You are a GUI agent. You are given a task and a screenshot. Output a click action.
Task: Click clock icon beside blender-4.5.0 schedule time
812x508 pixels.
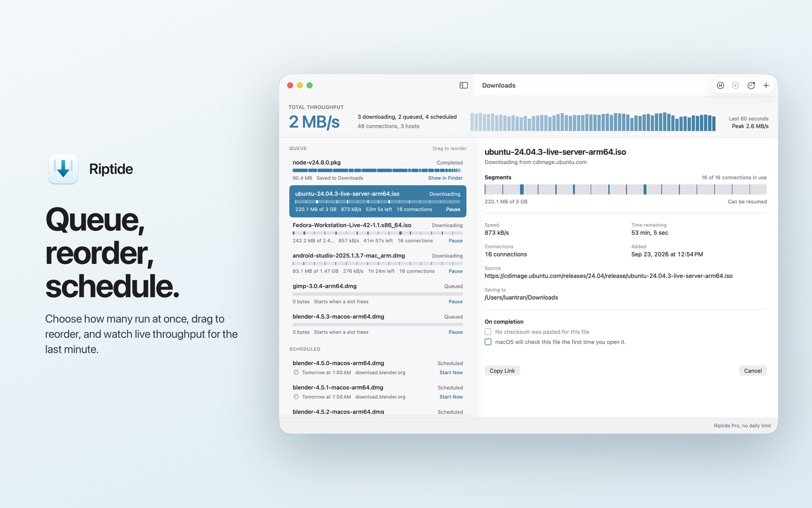(296, 372)
